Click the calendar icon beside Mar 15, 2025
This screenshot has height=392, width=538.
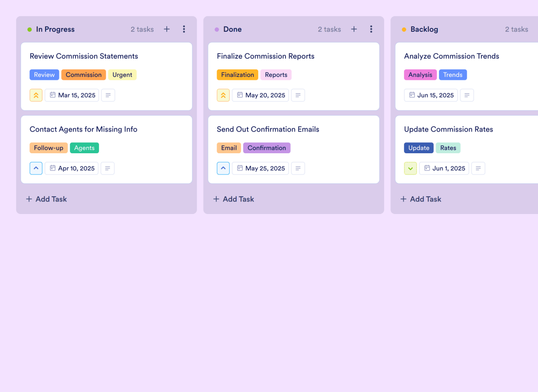pyautogui.click(x=52, y=95)
